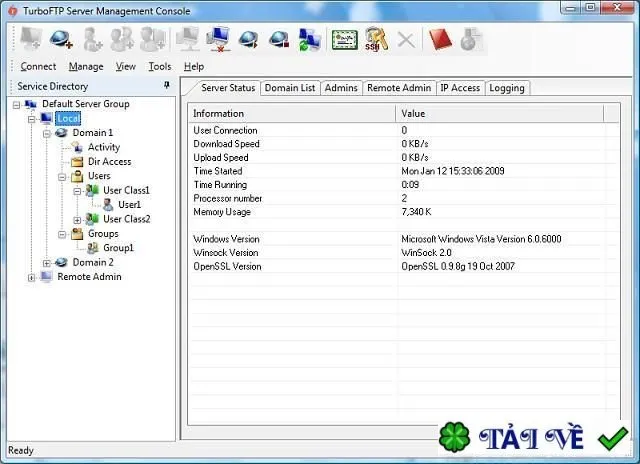This screenshot has height=464, width=640.
Task: Click the stop domain globe icon
Action: [x=279, y=39]
